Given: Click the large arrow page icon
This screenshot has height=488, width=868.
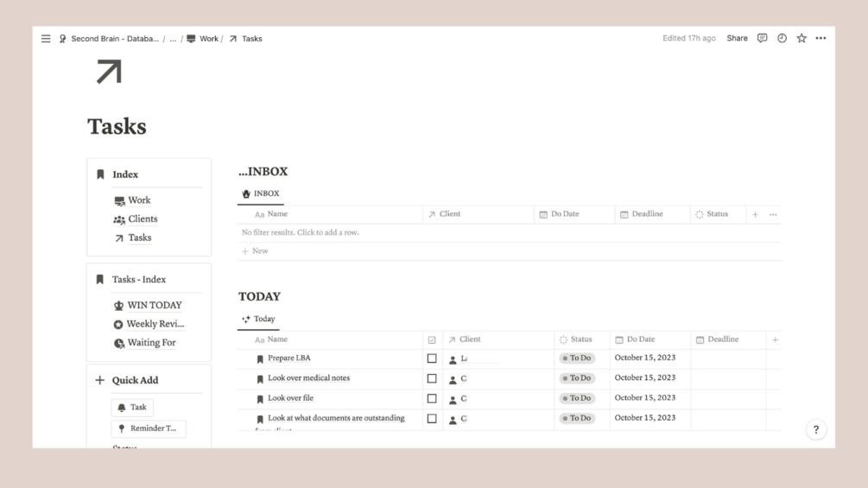Looking at the screenshot, I should [109, 72].
